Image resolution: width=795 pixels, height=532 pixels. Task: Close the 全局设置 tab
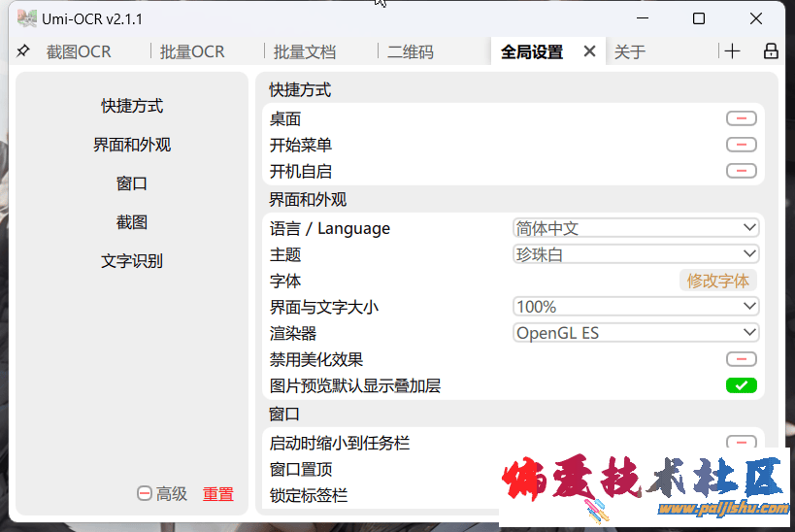589,51
